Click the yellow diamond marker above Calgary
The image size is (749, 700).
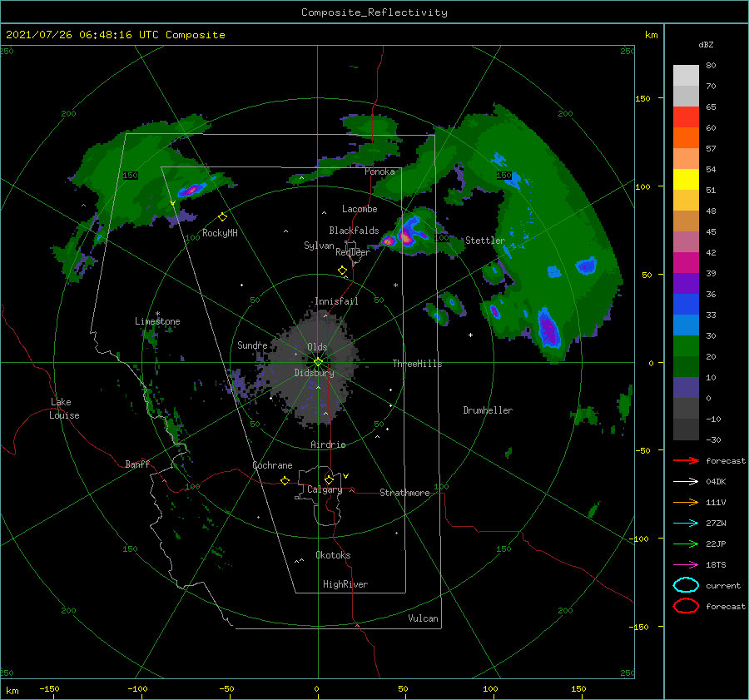pyautogui.click(x=329, y=479)
